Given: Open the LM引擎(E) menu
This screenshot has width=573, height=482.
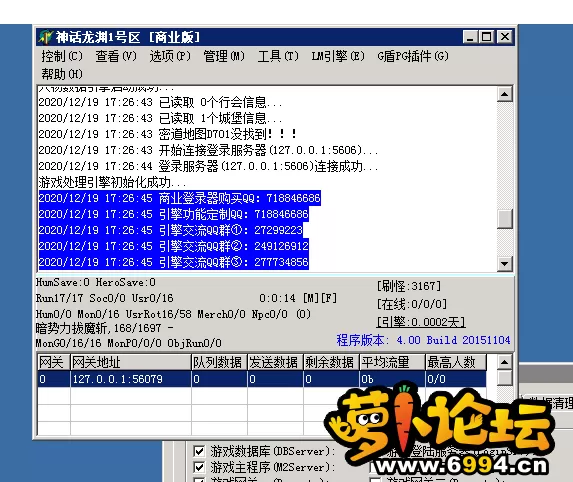Looking at the screenshot, I should [338, 56].
